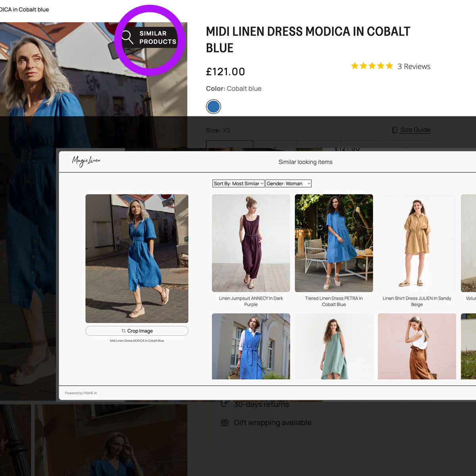
Task: Open the Gender: Woman dropdown
Action: tap(288, 183)
